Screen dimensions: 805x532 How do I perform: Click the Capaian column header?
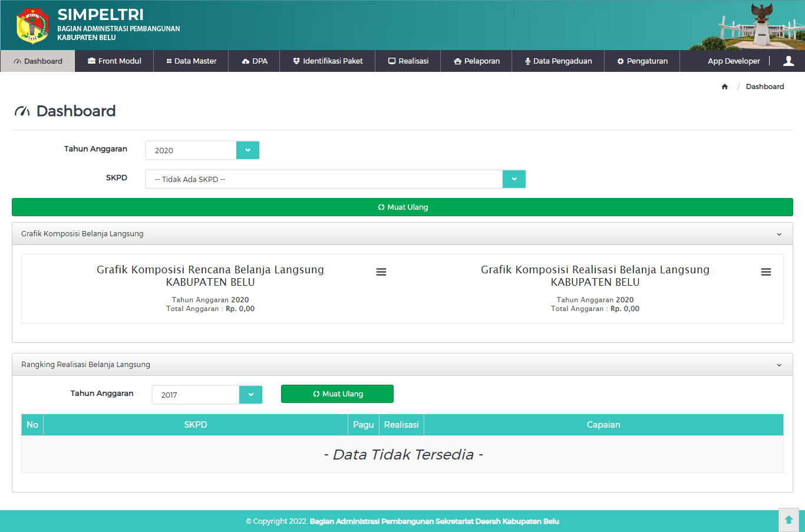click(603, 425)
